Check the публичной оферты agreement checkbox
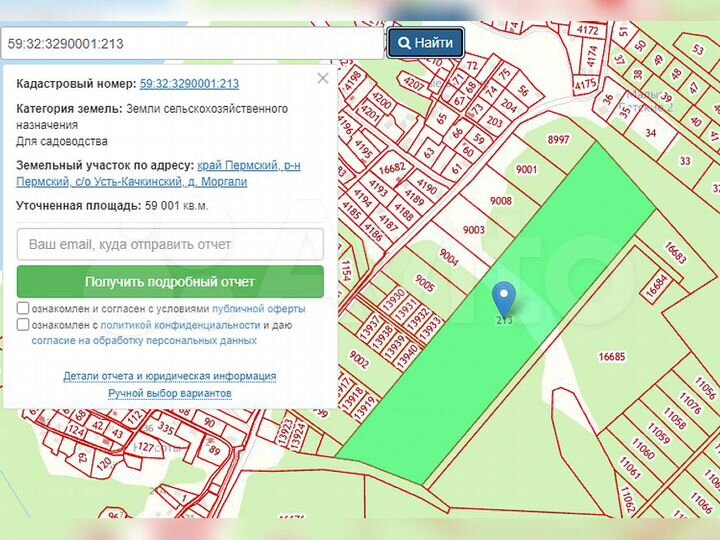The width and height of the screenshot is (720, 540). 23,309
